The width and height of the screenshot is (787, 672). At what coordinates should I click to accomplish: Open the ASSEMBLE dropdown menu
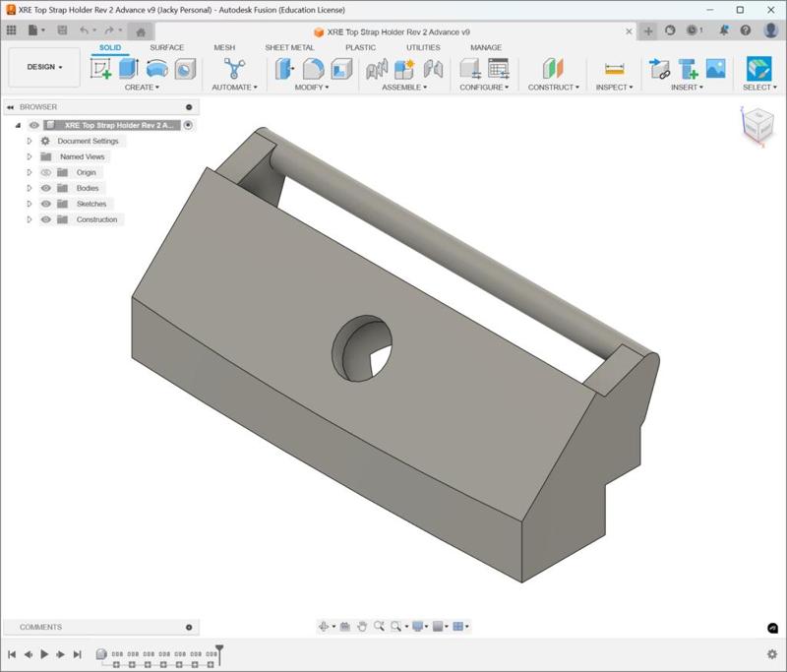coord(404,88)
